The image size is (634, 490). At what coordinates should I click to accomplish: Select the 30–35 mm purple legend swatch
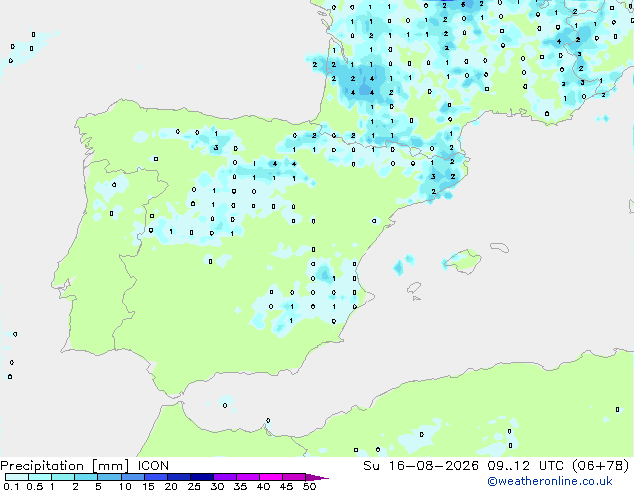pyautogui.click(x=224, y=477)
